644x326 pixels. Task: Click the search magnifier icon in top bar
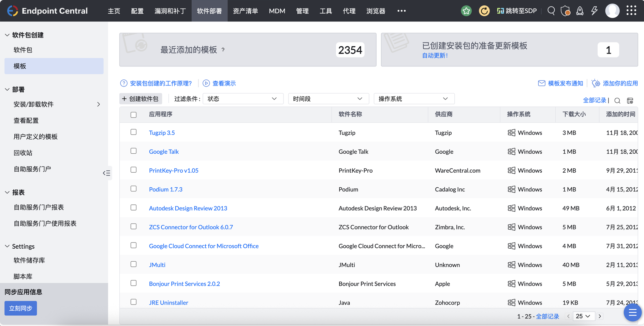tap(551, 11)
